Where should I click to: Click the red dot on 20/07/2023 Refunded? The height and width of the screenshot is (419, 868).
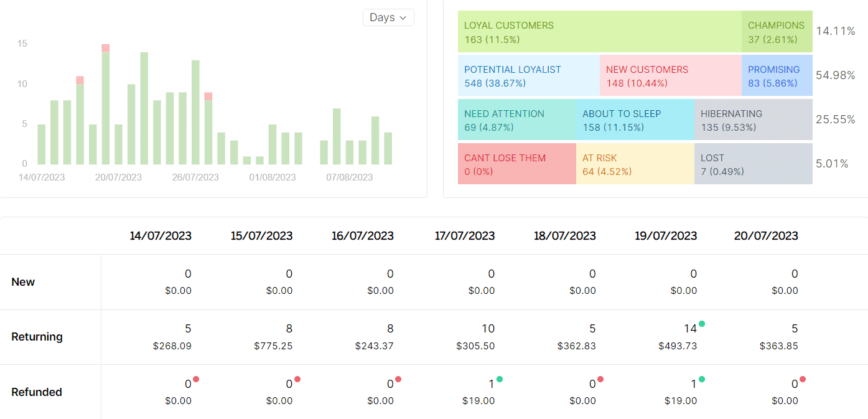(x=803, y=379)
